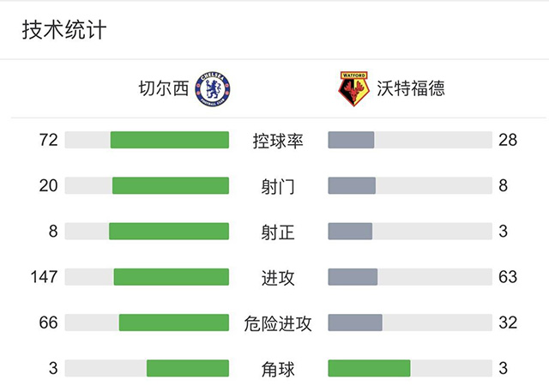
Task: Click the 角球 stat label
Action: tap(278, 369)
